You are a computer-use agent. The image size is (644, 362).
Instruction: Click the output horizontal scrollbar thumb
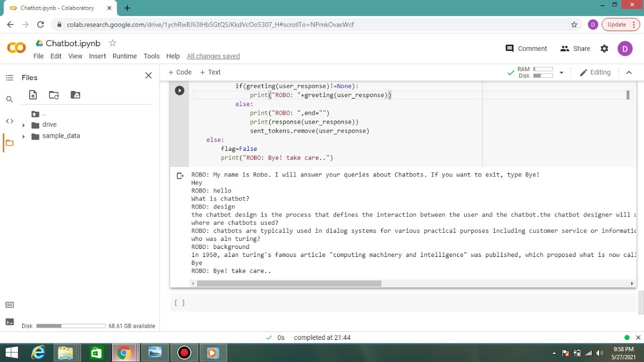(289, 284)
